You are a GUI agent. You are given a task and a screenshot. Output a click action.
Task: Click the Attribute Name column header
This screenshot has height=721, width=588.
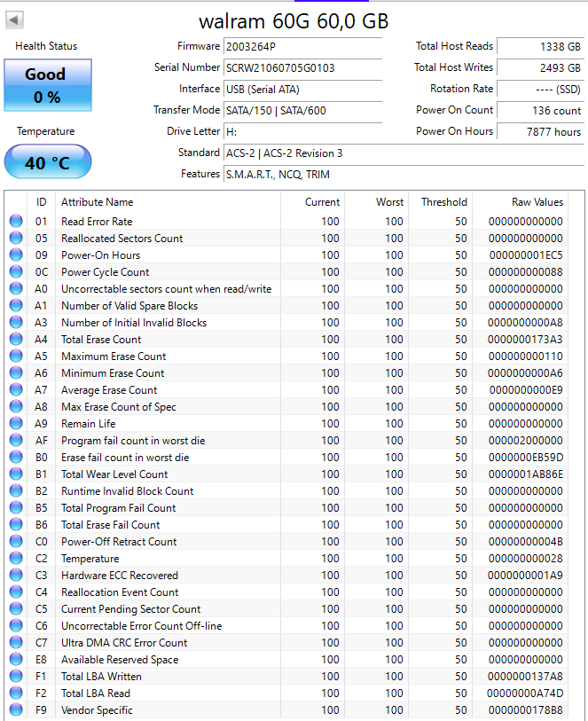pos(97,202)
